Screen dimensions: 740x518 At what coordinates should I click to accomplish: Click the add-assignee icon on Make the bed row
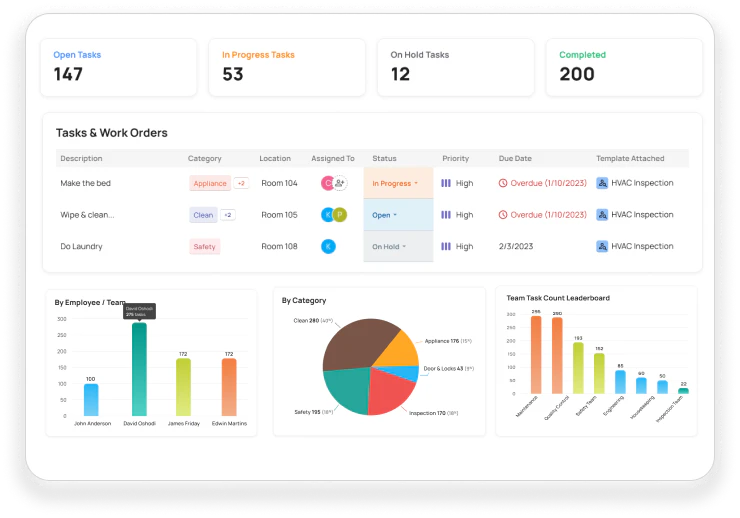pyautogui.click(x=340, y=183)
